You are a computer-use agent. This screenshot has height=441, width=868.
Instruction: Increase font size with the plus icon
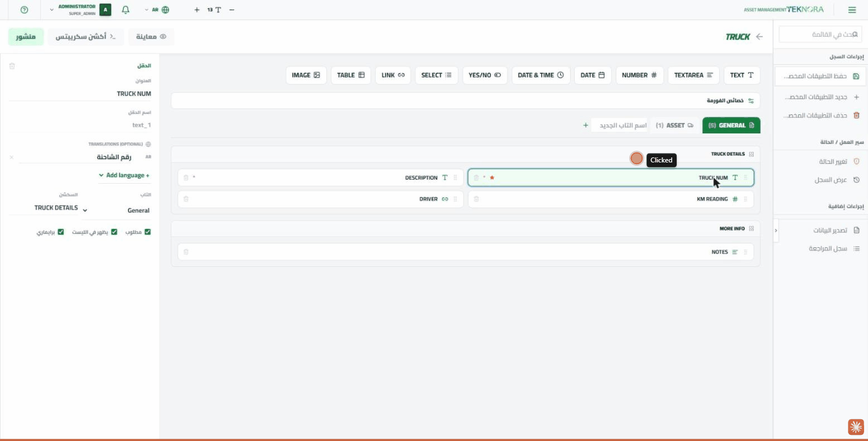click(x=197, y=9)
